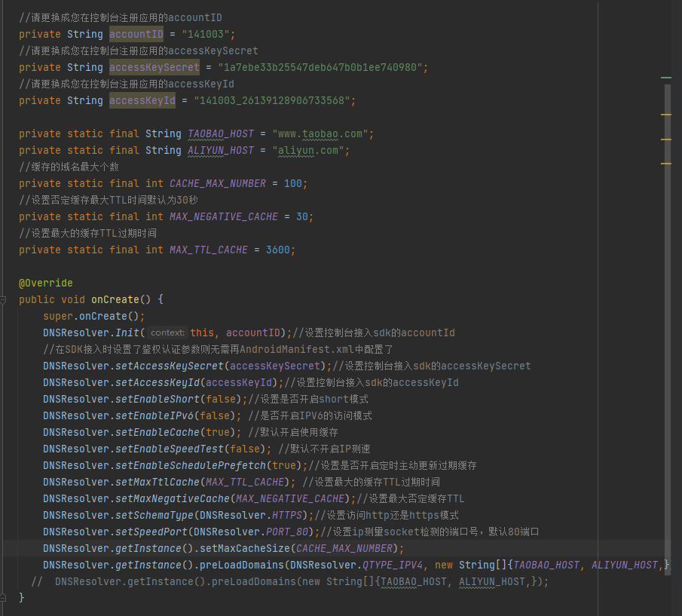The height and width of the screenshot is (616, 682).
Task: Click the string "1a7ebe33b25547deb647b0b1ee740980"
Action: click(x=320, y=67)
